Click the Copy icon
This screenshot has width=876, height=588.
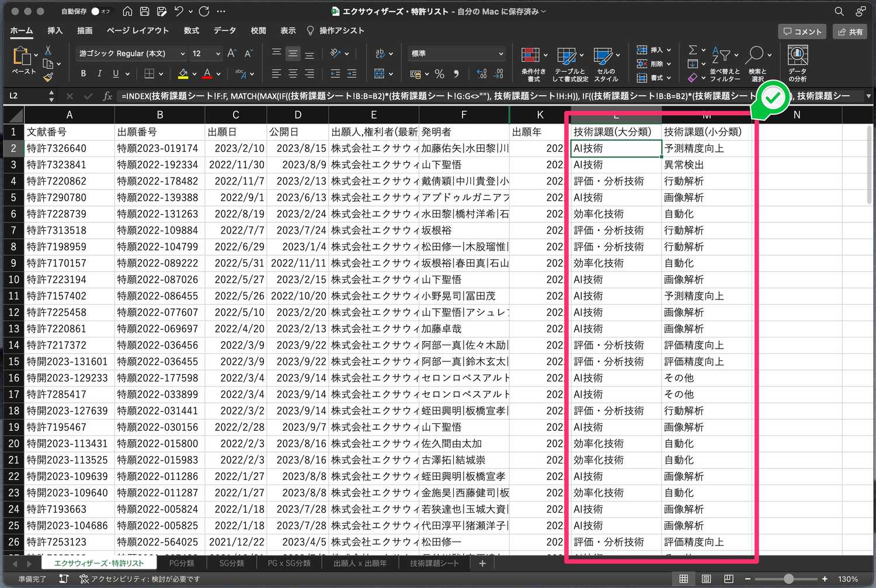tap(48, 64)
